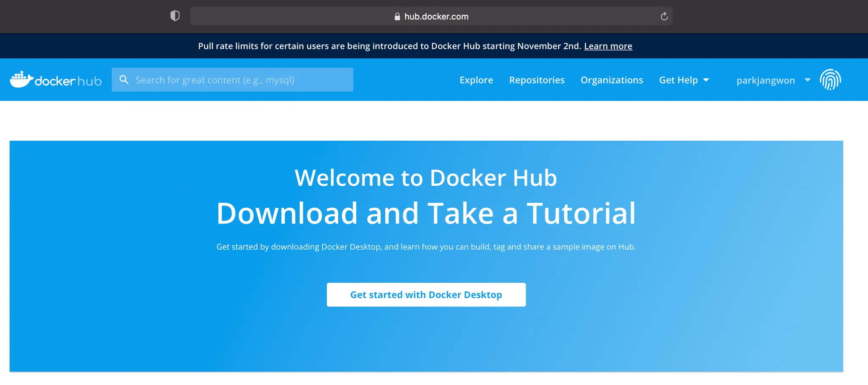Image resolution: width=868 pixels, height=385 pixels.
Task: Open the parkjangwon account dropdown arrow
Action: [807, 80]
